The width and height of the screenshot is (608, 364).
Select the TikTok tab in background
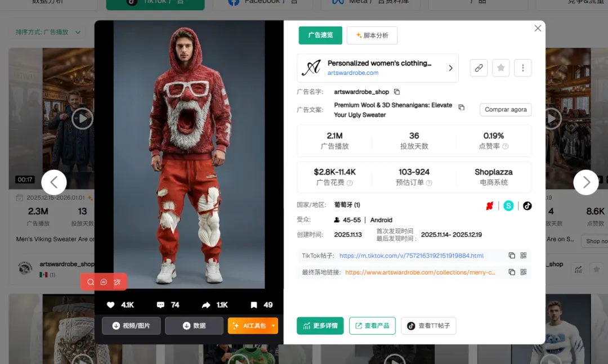pos(155,3)
